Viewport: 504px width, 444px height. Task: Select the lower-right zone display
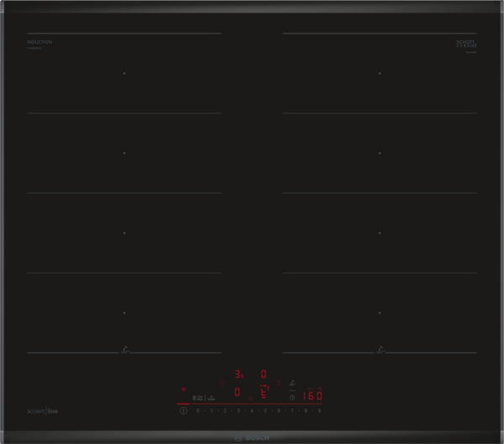click(x=263, y=392)
